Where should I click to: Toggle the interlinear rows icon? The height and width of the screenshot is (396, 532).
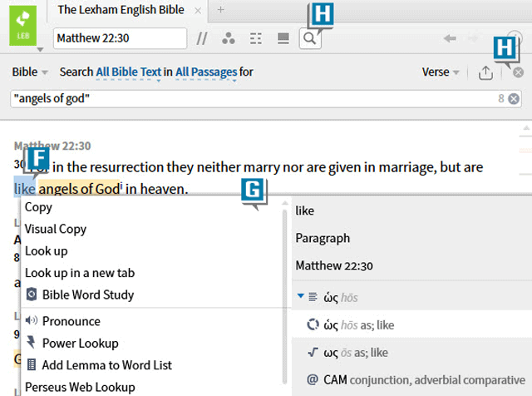256,38
